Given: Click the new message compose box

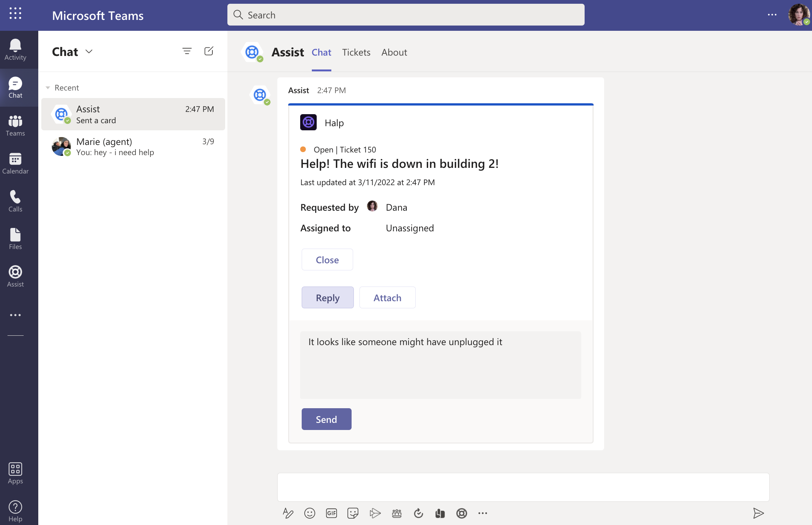Looking at the screenshot, I should [x=523, y=487].
